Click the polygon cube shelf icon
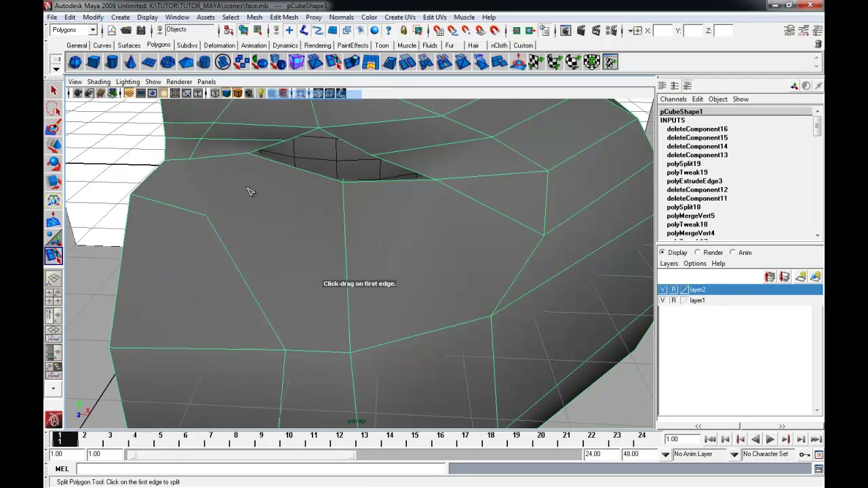This screenshot has height=488, width=868. point(94,62)
